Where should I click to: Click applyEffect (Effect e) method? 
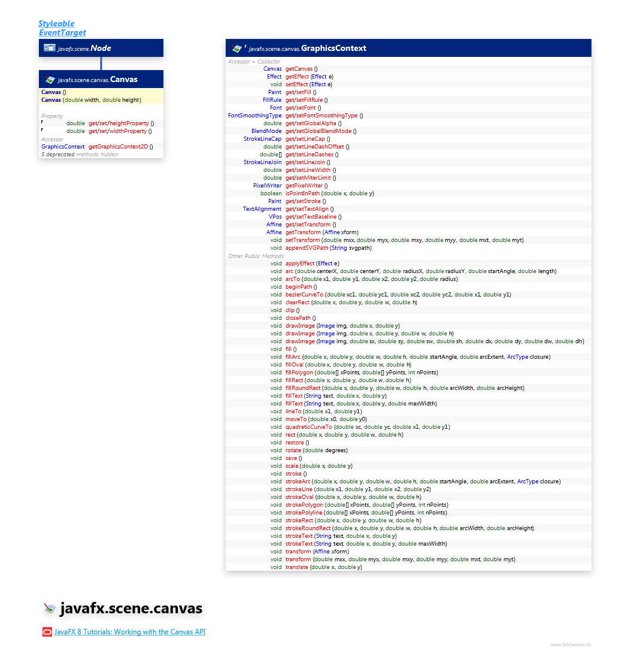point(313,264)
